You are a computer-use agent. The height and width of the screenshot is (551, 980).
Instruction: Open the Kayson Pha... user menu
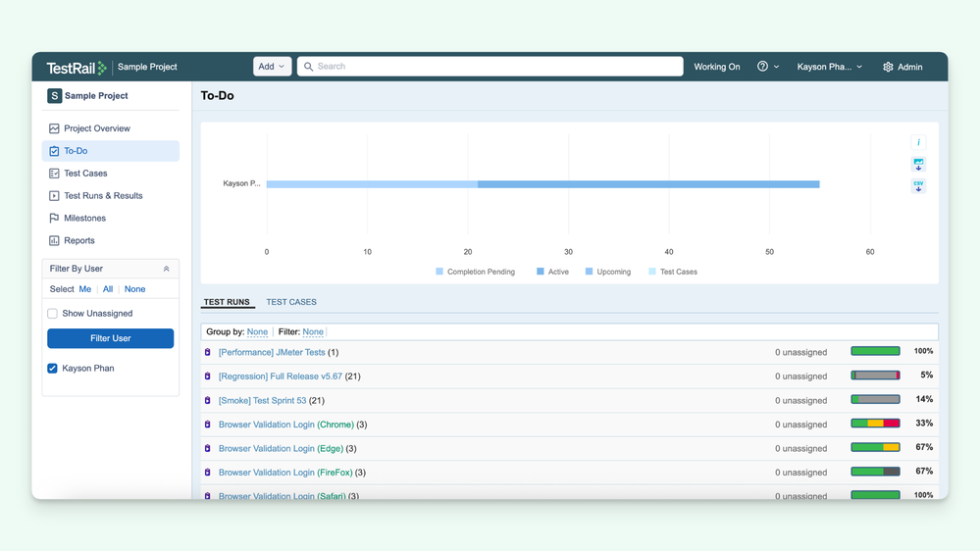click(x=829, y=67)
